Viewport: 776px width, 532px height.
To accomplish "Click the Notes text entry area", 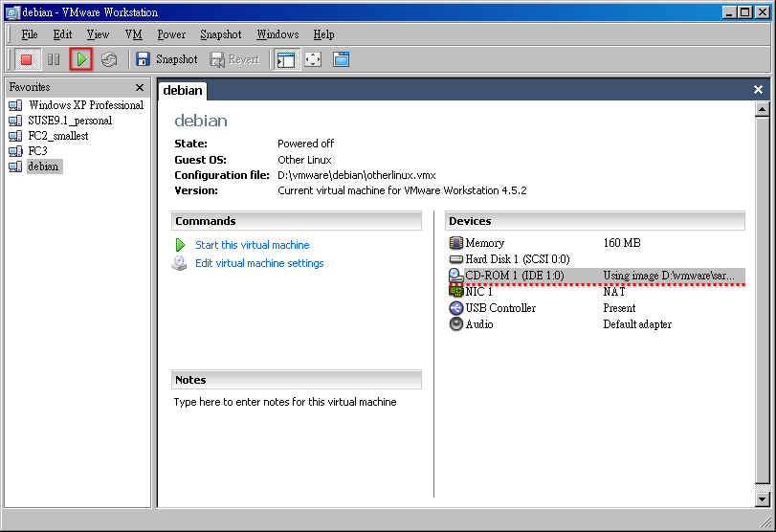I will click(x=297, y=440).
